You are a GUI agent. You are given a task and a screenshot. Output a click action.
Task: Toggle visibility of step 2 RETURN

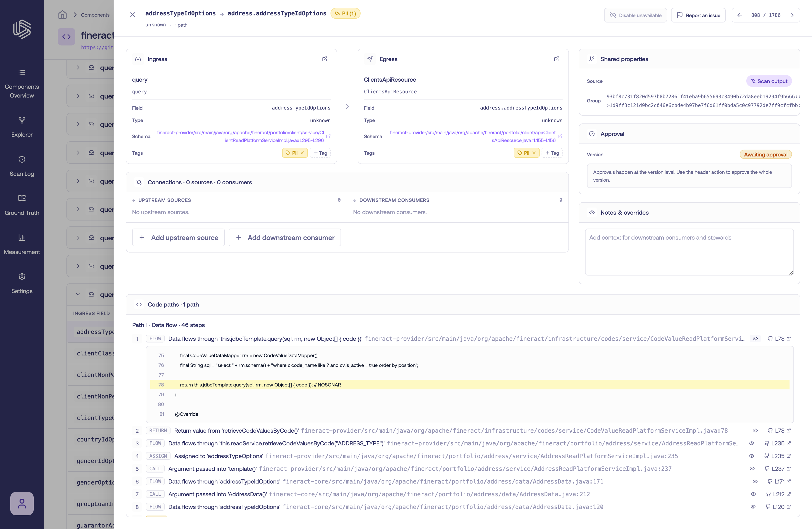coord(755,431)
